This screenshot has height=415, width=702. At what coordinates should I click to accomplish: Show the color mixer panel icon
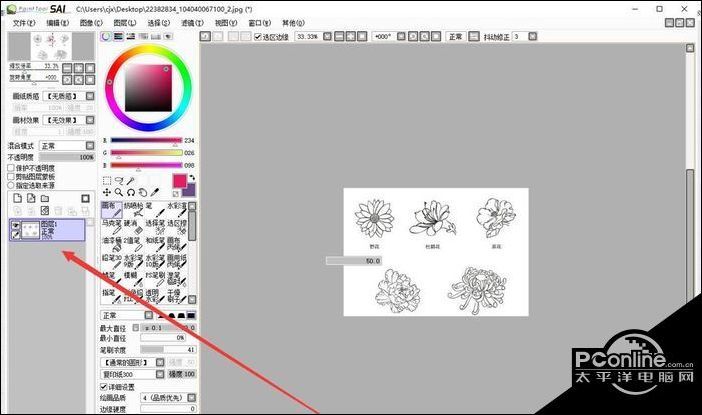click(143, 36)
